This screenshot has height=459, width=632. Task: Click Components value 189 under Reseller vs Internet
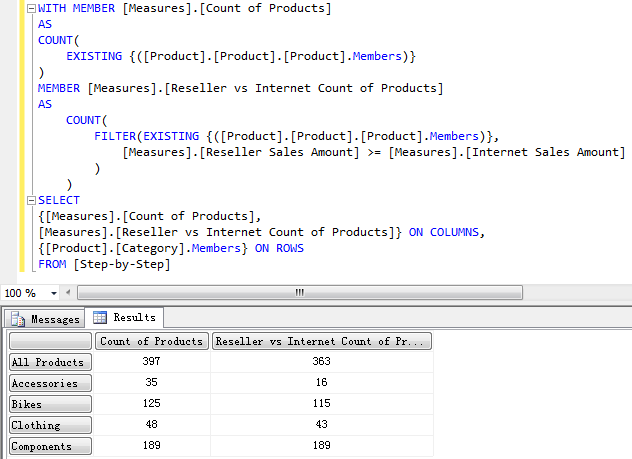(x=322, y=445)
